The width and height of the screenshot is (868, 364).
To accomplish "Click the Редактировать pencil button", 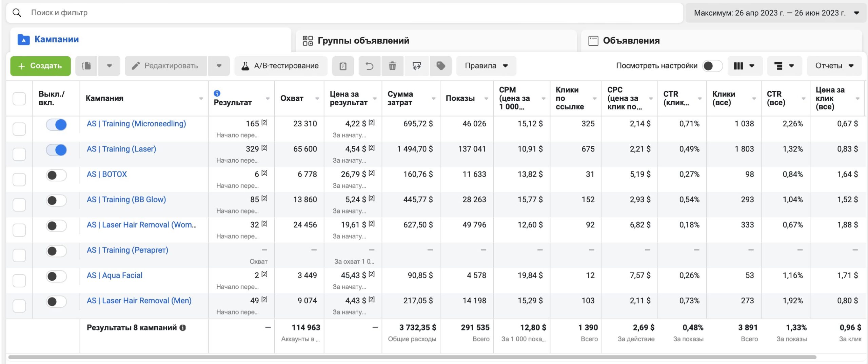I will click(x=165, y=66).
